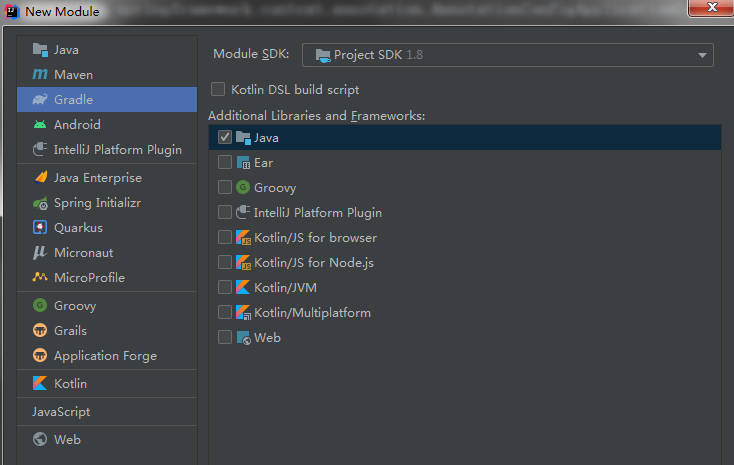Viewport: 734px width, 465px height.
Task: Check the Kotlin/Multiplatform checkbox
Action: [x=225, y=312]
